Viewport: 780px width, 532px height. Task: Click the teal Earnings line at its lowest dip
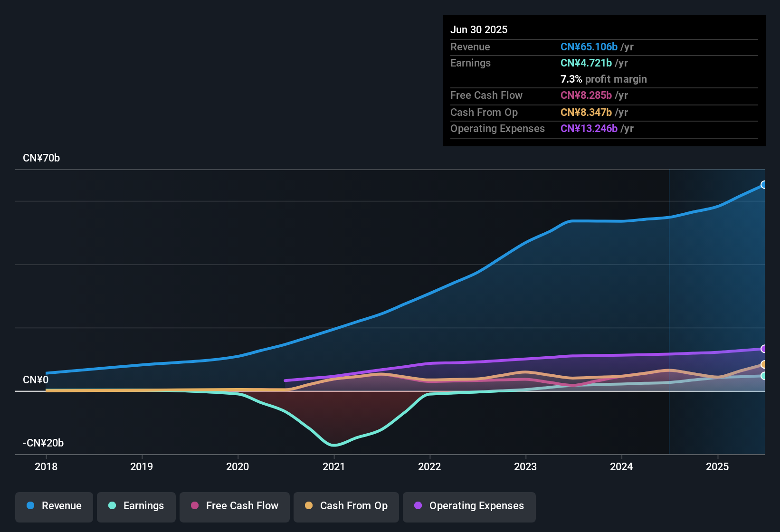334,446
